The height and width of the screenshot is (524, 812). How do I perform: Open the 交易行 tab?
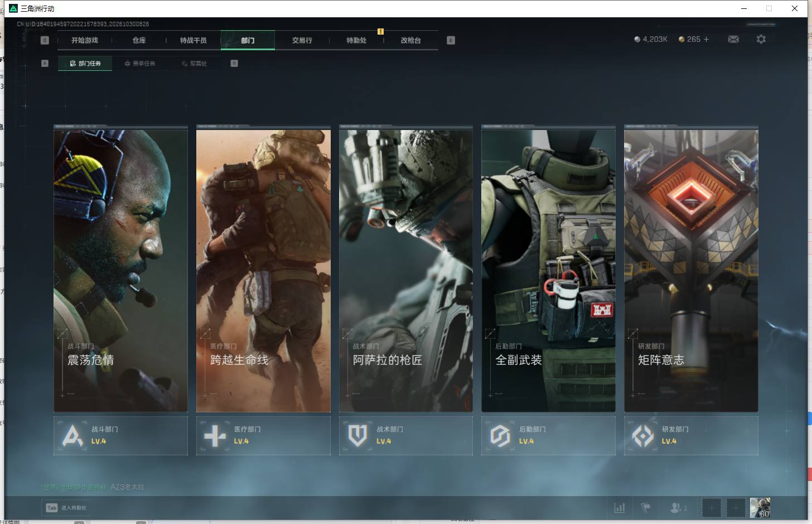click(x=302, y=40)
